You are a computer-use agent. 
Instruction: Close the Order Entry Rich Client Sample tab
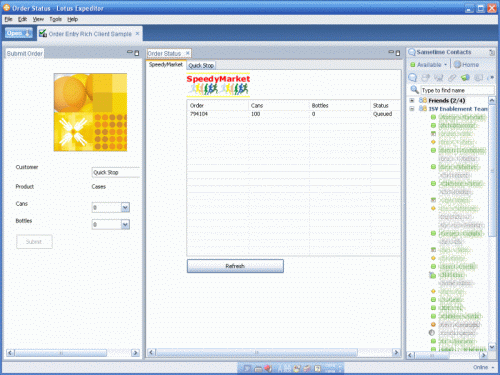(x=137, y=34)
